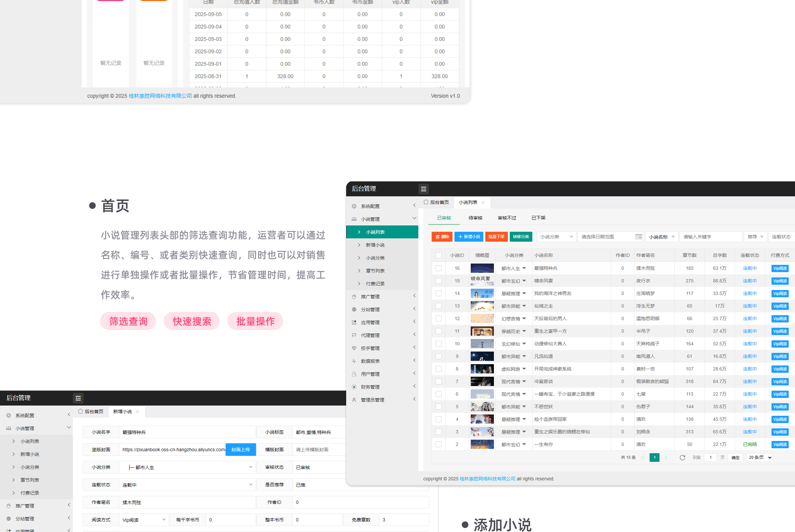Click hamburger menu icon in novel list panel
Viewport: 795px width, 532px height.
[x=423, y=189]
